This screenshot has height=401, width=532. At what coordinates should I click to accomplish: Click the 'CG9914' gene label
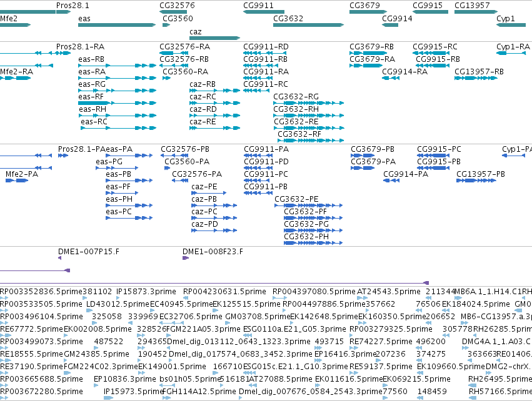pos(398,18)
